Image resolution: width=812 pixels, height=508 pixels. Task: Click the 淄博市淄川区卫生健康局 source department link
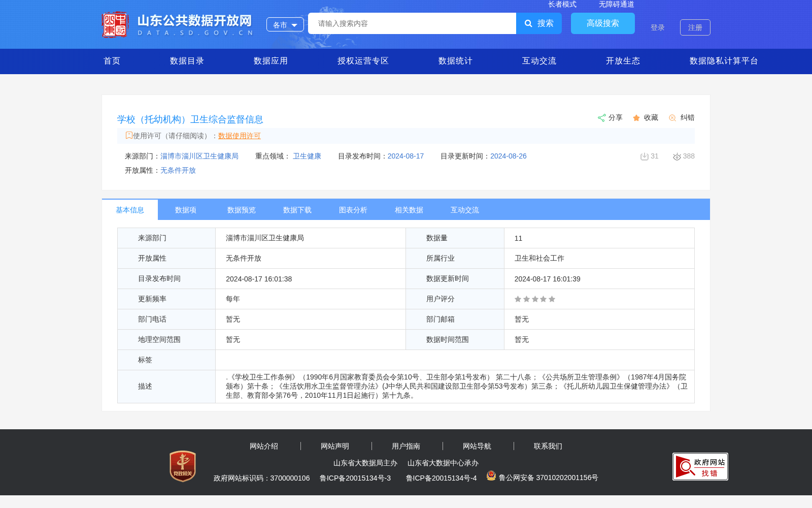[x=199, y=156]
